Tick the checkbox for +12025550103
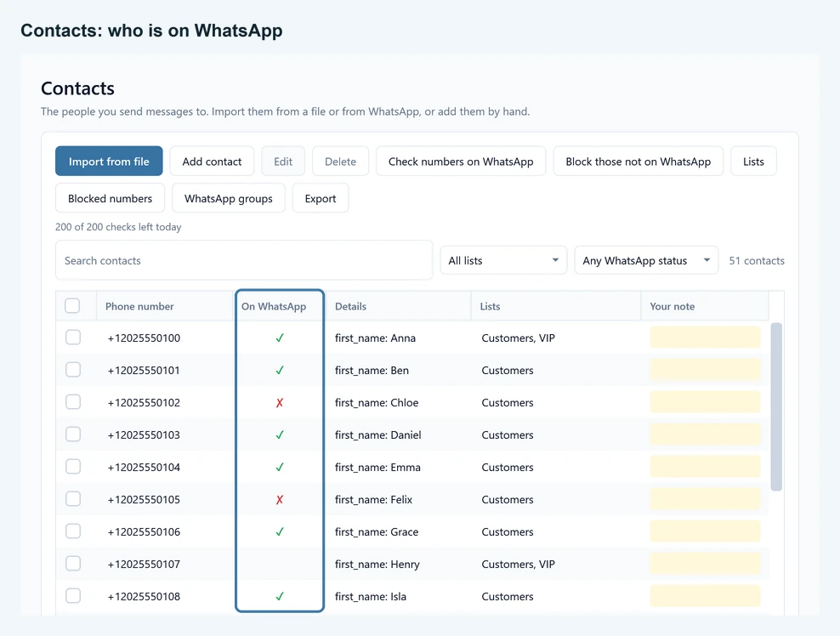The height and width of the screenshot is (636, 840). [x=73, y=434]
